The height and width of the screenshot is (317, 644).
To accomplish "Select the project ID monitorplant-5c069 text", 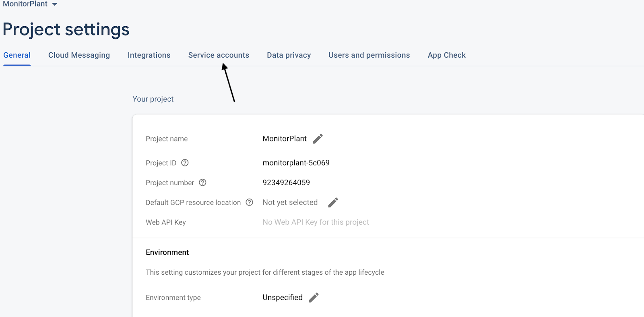I will [x=296, y=163].
